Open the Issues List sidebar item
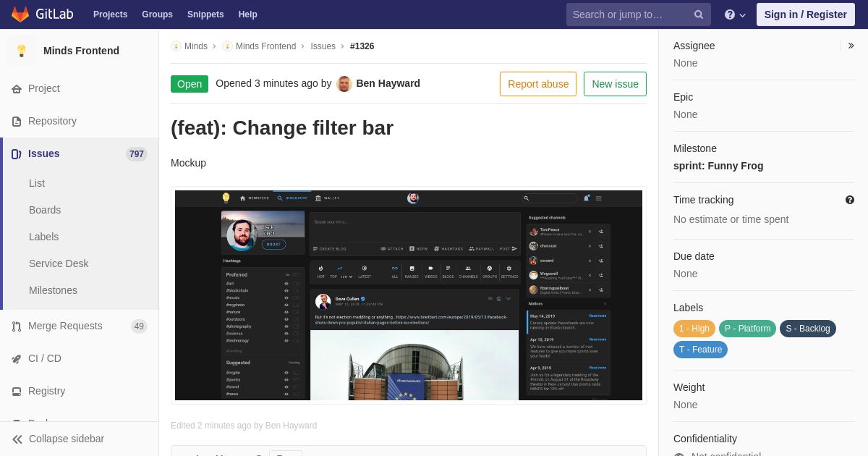The image size is (868, 456). 37,183
